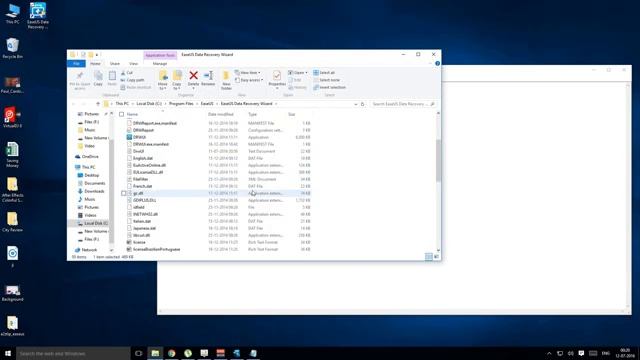Click Local Disk (C:) in address breadcrumb
This screenshot has height=360, width=640.
coord(149,104)
